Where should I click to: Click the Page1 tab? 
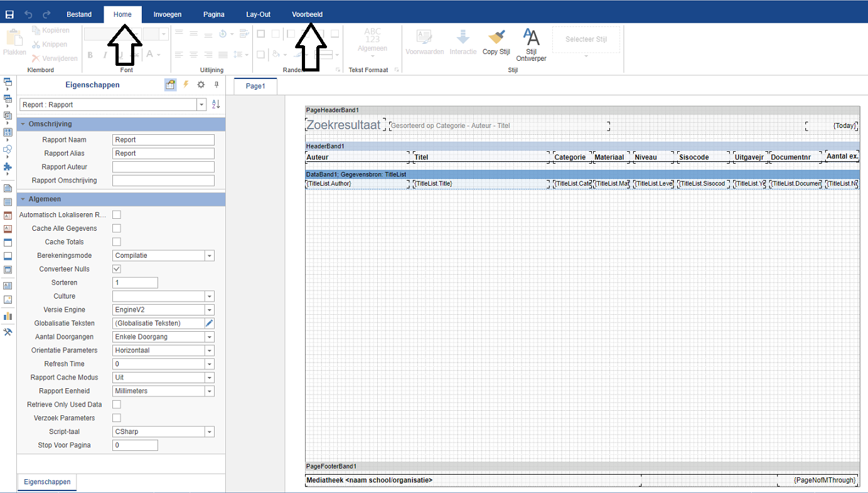coord(255,87)
